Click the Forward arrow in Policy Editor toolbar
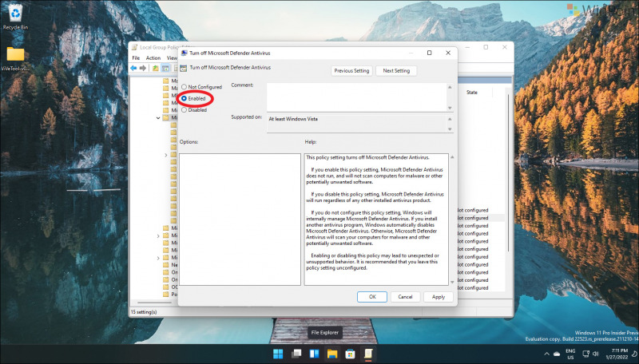This screenshot has height=364, width=639. (x=143, y=68)
